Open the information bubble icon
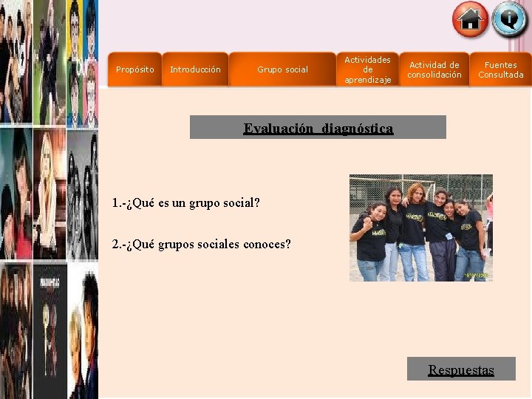 [x=509, y=19]
